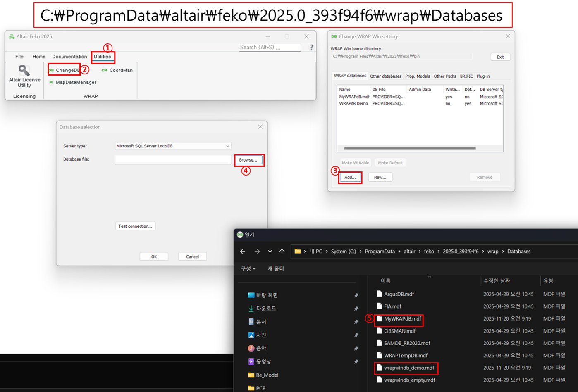
Task: Switch to the Documentation ribbon tab
Action: click(x=69, y=57)
